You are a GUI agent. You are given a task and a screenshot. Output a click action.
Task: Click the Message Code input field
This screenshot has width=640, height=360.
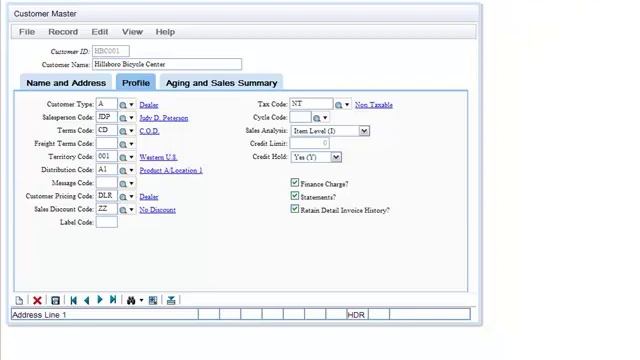pos(107,183)
